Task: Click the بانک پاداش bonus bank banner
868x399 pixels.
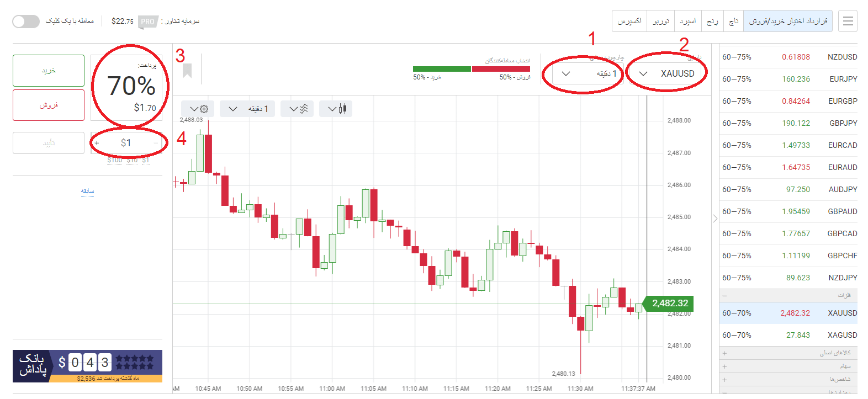Action: coord(87,366)
